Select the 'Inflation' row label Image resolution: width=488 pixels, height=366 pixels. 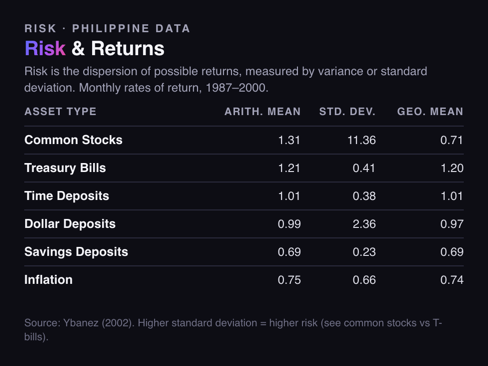point(48,280)
